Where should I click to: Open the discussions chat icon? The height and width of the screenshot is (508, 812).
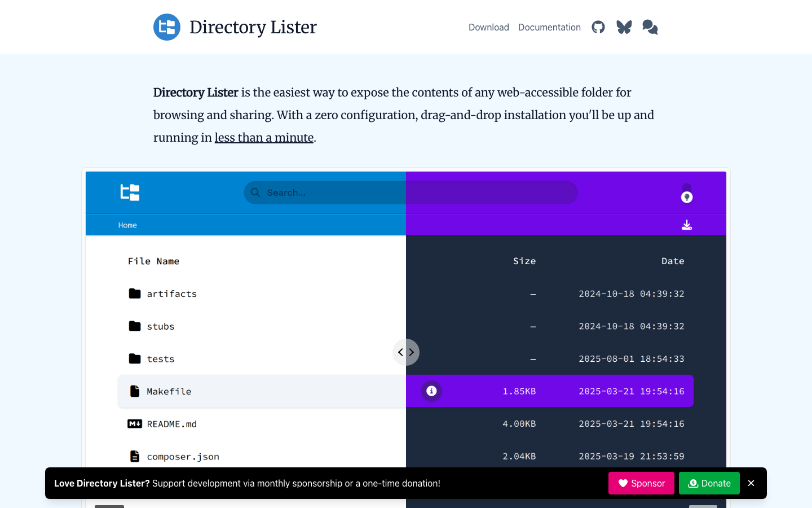click(x=650, y=27)
